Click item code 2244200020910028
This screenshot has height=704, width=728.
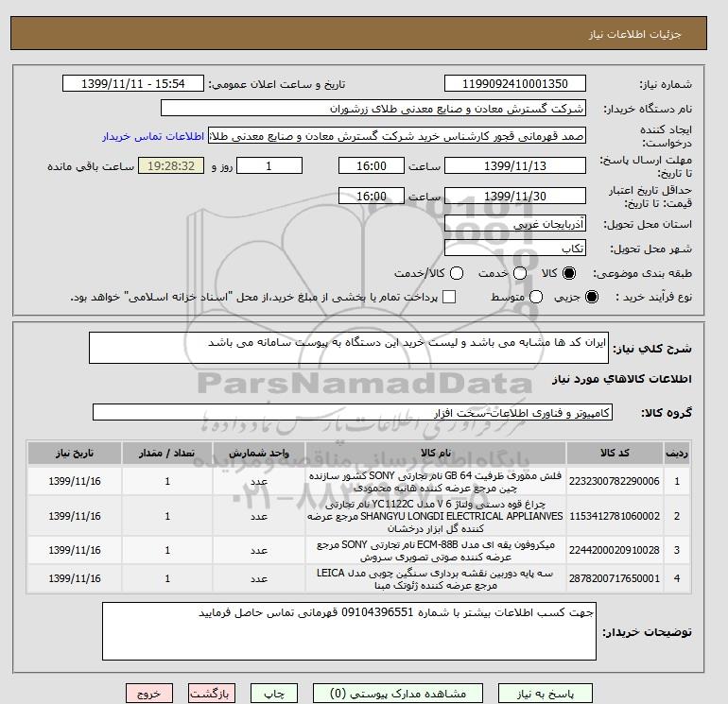coord(615,550)
